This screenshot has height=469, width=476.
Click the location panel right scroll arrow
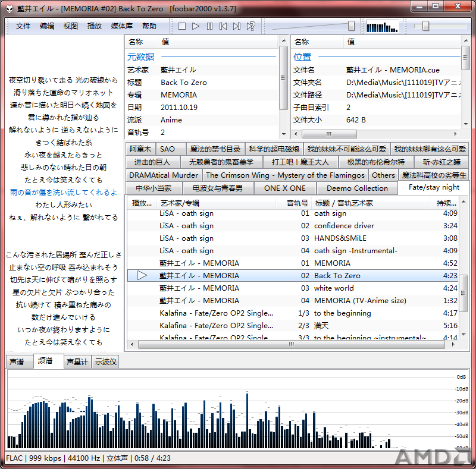(455, 134)
